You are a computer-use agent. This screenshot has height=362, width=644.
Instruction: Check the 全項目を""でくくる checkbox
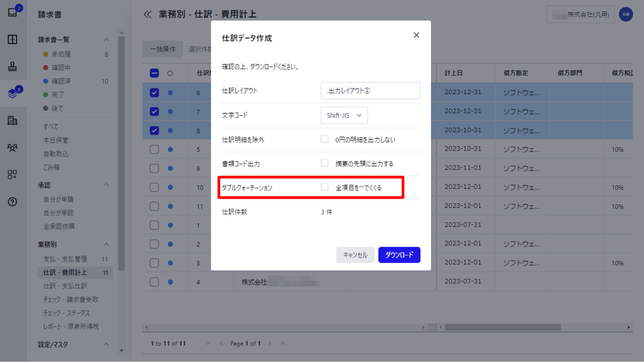pyautogui.click(x=324, y=187)
